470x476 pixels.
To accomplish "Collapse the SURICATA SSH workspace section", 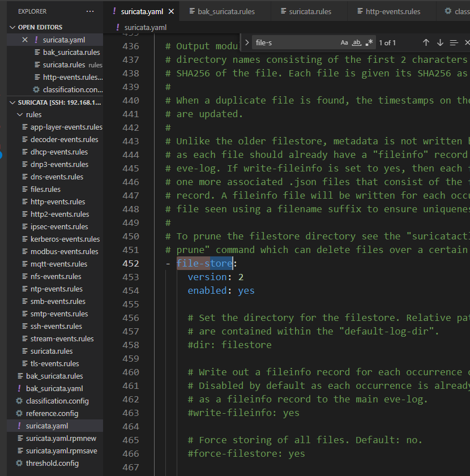I will pyautogui.click(x=12, y=102).
